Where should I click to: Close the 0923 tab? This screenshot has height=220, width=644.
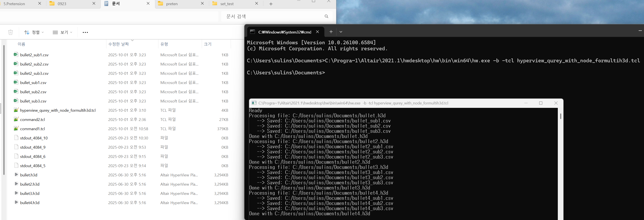94,3
